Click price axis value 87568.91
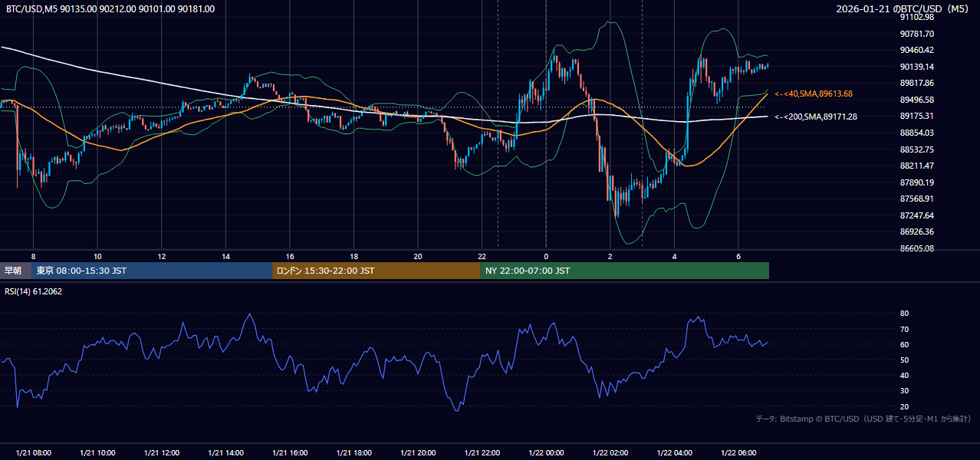The image size is (980, 460). coord(917,199)
